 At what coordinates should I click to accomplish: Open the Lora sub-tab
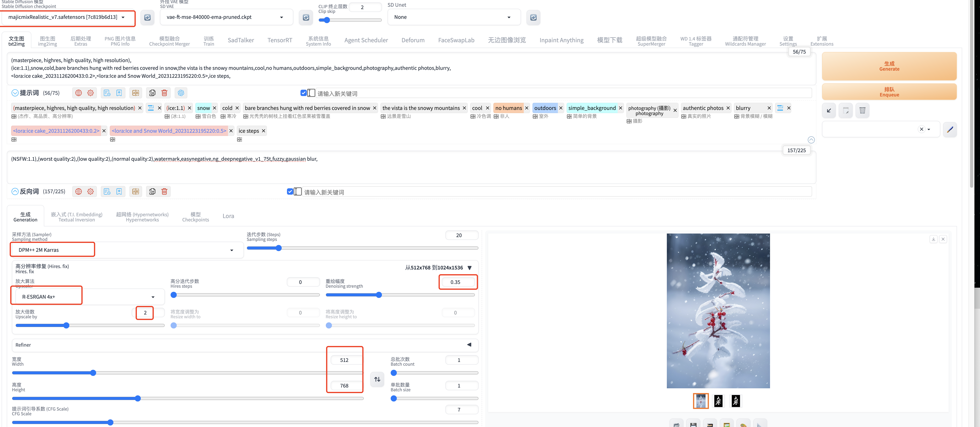228,216
